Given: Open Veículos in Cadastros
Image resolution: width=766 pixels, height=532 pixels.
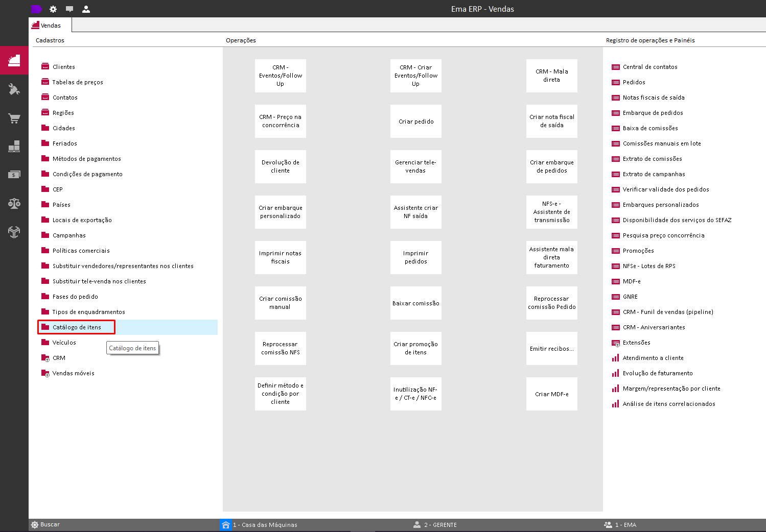Looking at the screenshot, I should pos(64,343).
